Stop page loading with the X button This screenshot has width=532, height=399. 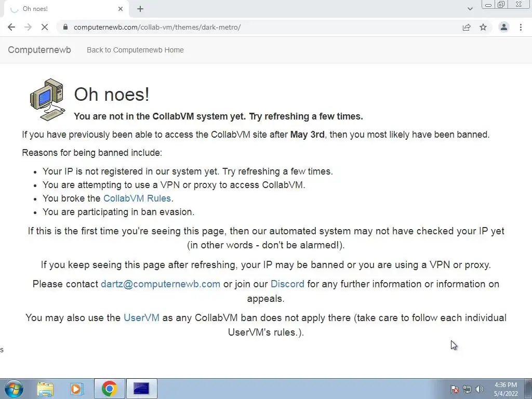point(45,27)
